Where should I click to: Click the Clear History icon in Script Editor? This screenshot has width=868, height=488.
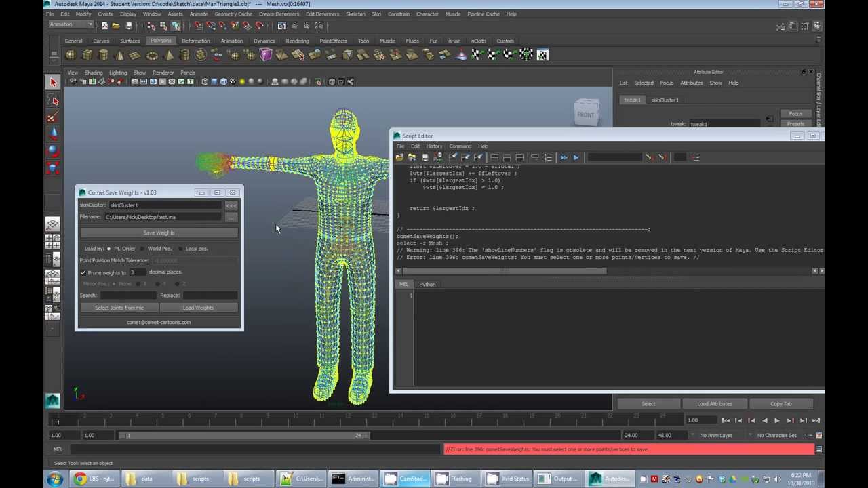click(x=452, y=157)
